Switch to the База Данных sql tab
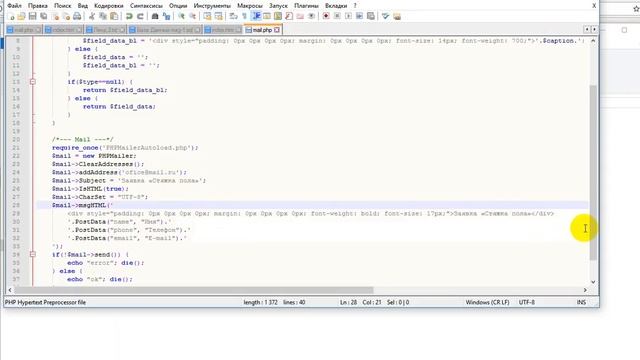This screenshot has width=640, height=360. coord(166,30)
